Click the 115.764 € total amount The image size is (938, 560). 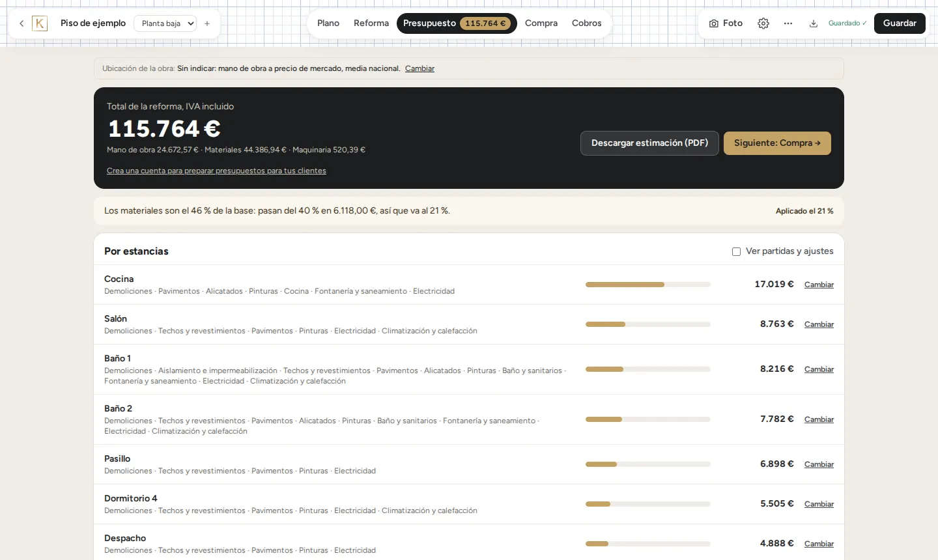point(164,129)
